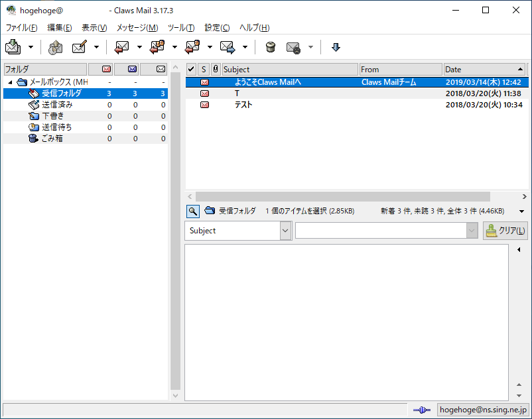
Task: Click the unread envelope icon of message T
Action: 204,93
